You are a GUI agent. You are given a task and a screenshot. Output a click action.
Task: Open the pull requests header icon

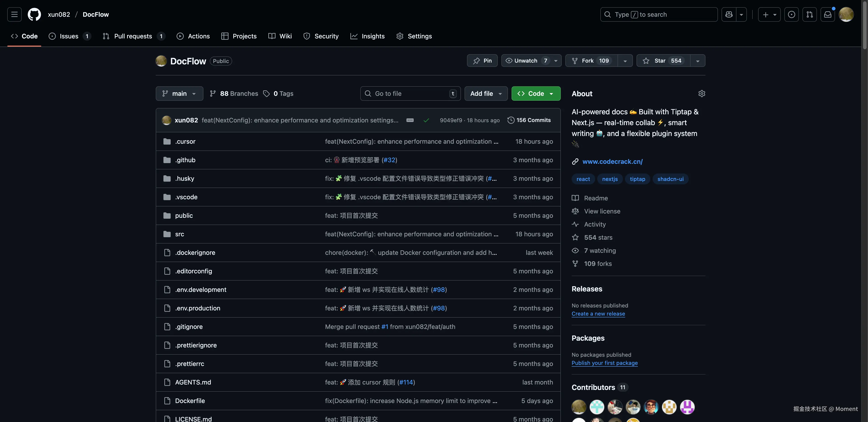(x=809, y=14)
